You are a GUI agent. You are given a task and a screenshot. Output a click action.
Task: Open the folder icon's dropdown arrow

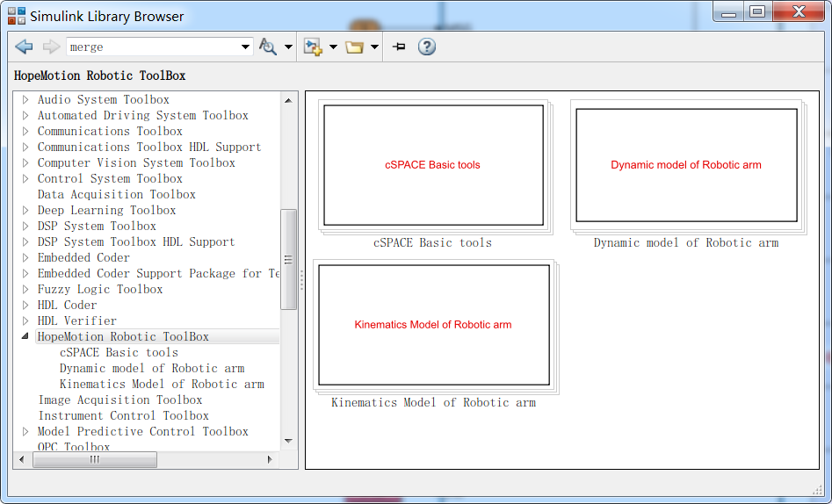click(374, 47)
